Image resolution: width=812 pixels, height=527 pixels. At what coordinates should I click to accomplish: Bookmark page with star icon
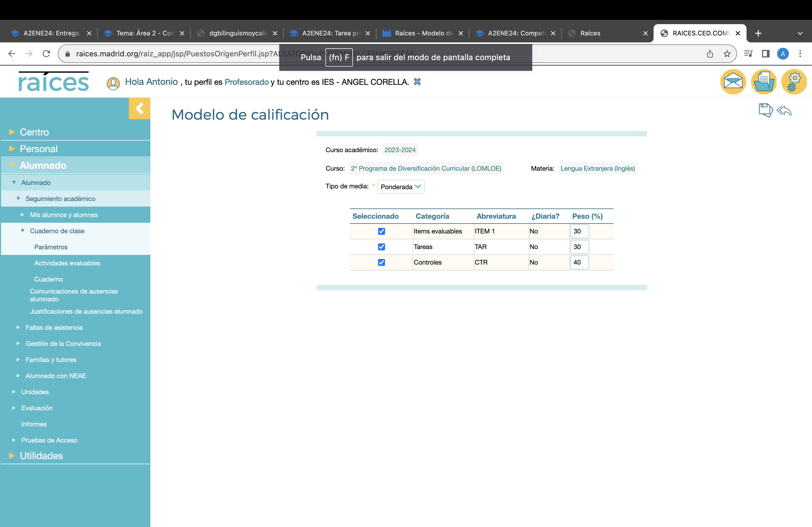click(727, 54)
